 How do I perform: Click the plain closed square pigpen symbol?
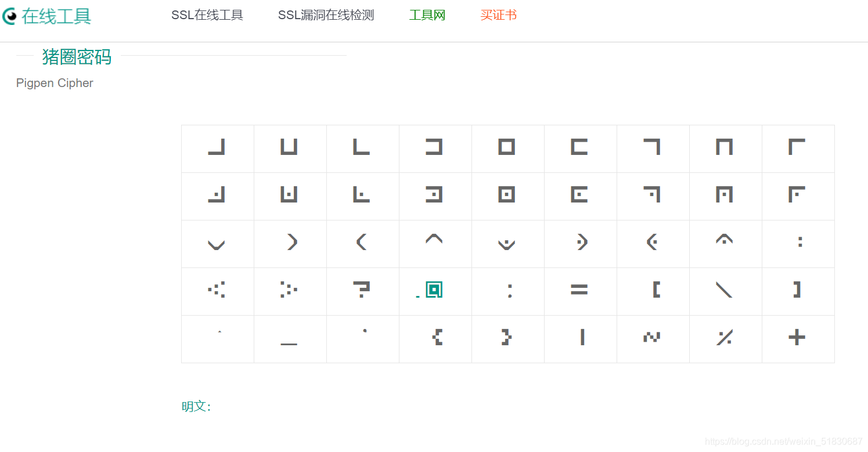pos(507,147)
